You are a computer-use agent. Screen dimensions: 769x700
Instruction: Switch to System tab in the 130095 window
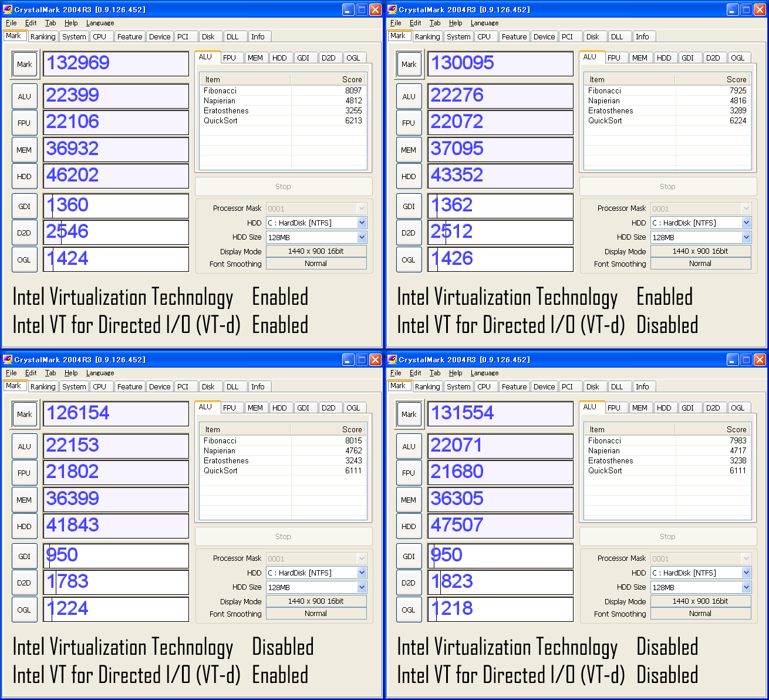coord(458,36)
